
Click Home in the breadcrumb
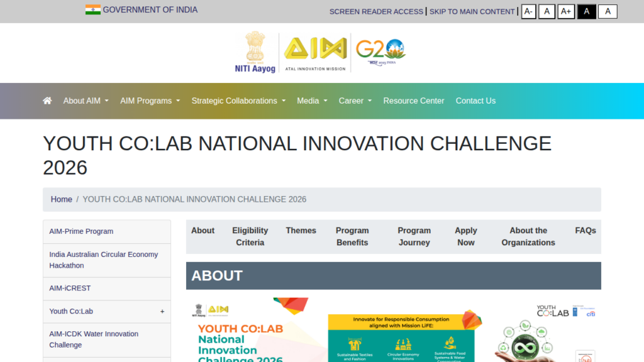(62, 199)
